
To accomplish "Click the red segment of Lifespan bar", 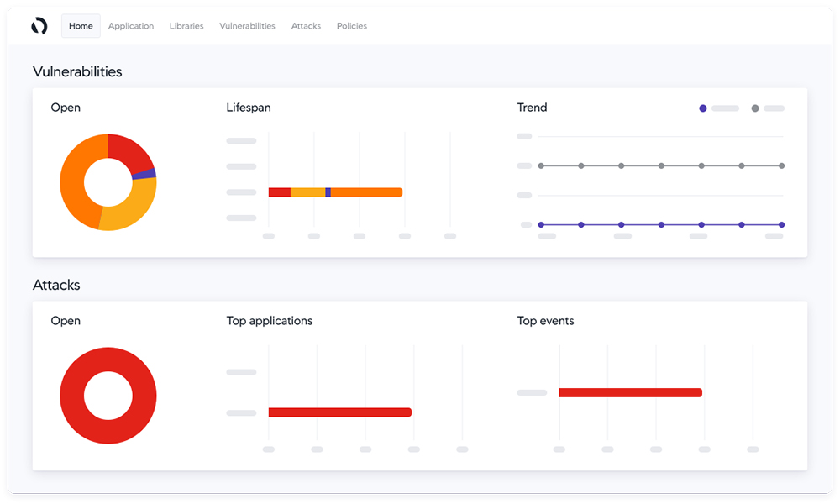I will tap(280, 192).
